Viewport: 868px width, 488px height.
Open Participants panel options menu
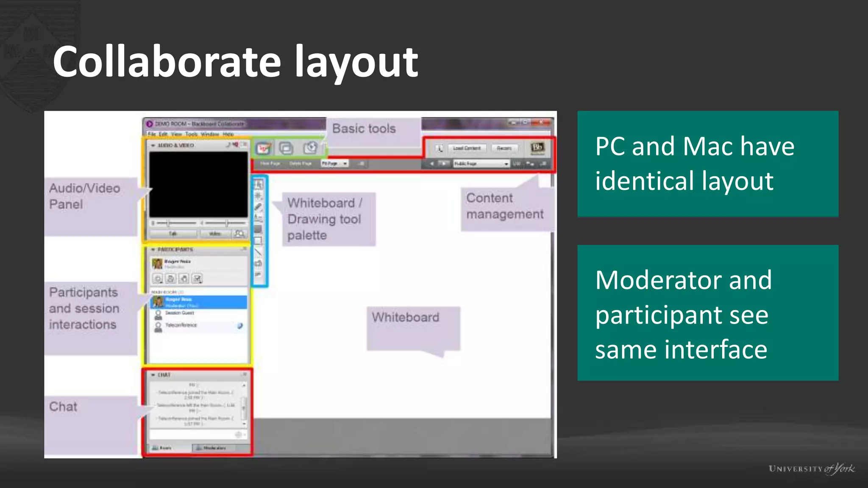[244, 249]
